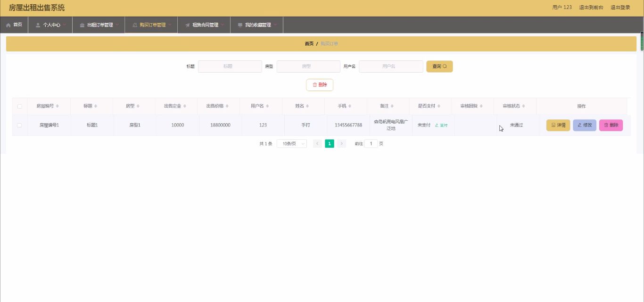Screen dimensions: 644x302
Task: Open the 出租订单管理 menu
Action: 99,25
